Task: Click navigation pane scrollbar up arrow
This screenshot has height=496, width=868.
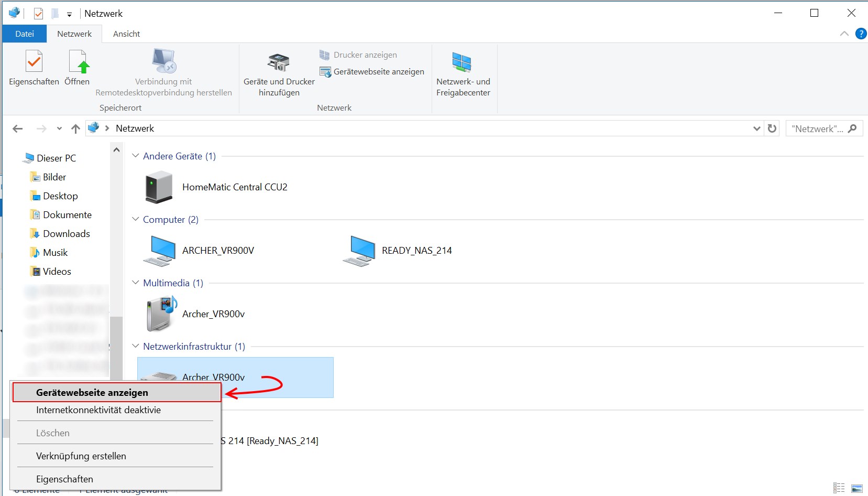Action: pos(116,150)
